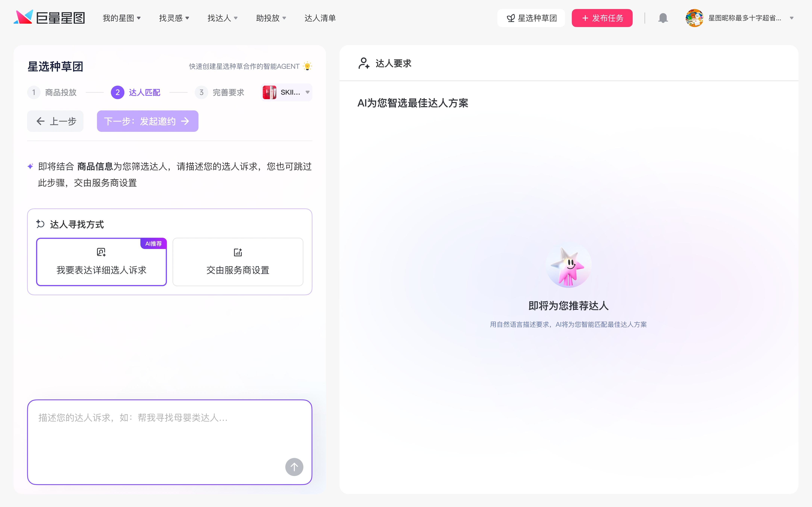Send request with the arrow-up button
The image size is (812, 507).
294,467
